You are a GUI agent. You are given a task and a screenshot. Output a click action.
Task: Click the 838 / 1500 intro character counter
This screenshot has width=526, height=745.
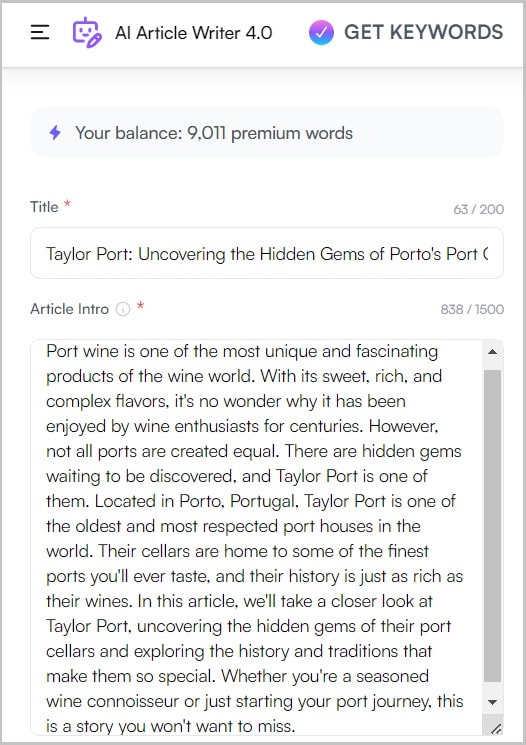(472, 309)
